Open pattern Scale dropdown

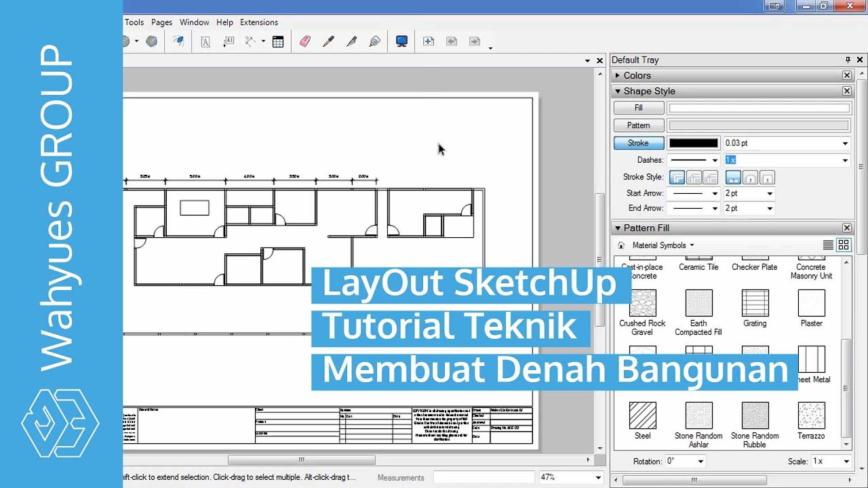tap(847, 461)
